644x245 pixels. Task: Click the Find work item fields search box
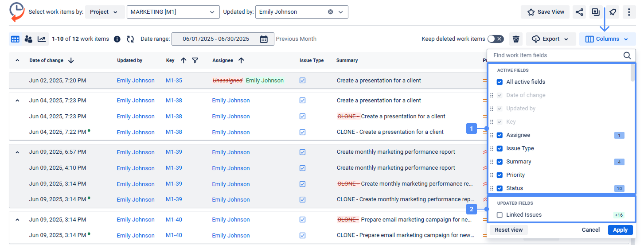pos(556,55)
